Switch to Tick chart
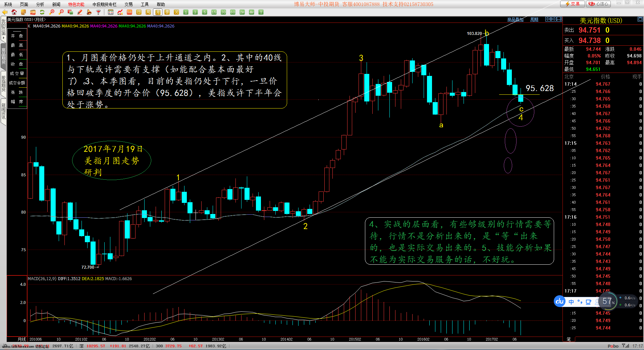Screen dimensions: 644x350 point(129,12)
